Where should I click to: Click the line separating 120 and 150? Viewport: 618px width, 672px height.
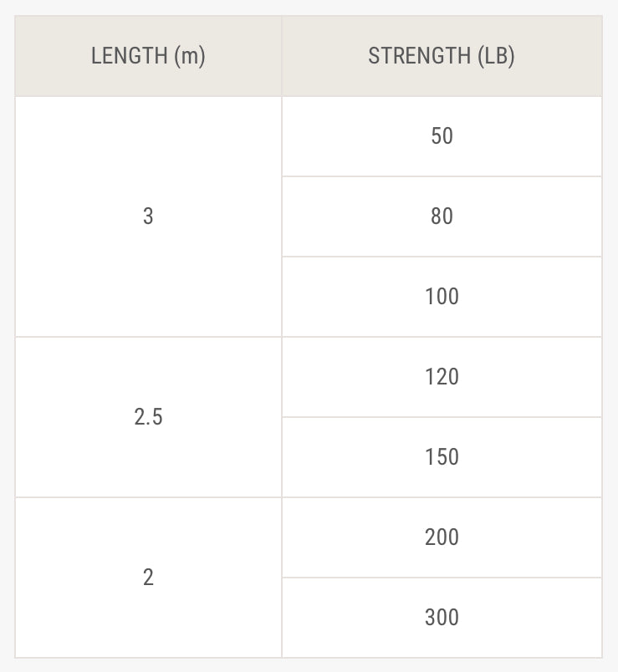pyautogui.click(x=442, y=417)
